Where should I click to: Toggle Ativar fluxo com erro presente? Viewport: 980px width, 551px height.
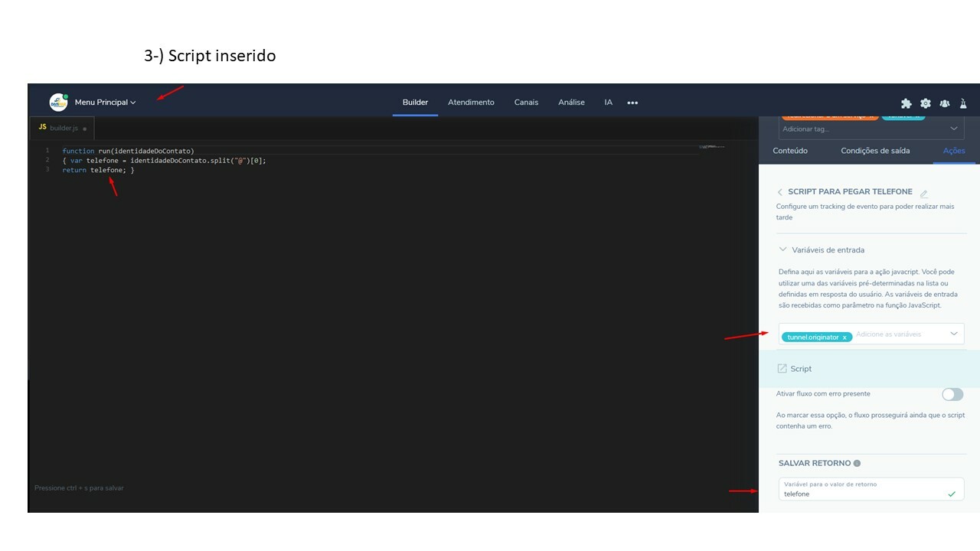(952, 394)
